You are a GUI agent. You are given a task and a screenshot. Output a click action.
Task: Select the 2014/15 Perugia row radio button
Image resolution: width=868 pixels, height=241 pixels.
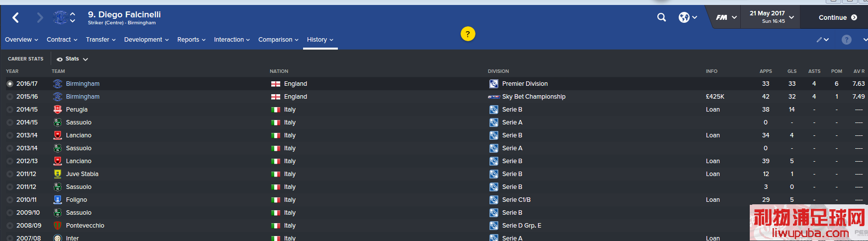click(x=10, y=110)
